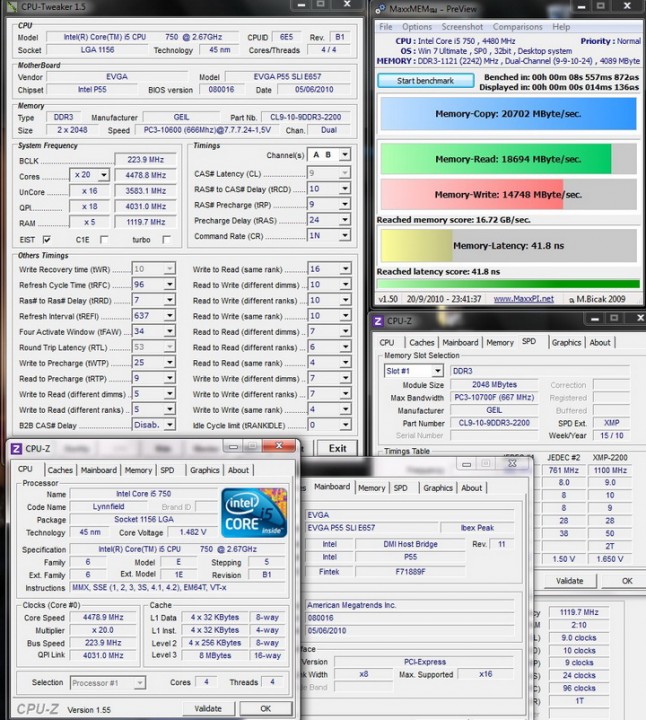Screen dimensions: 646x720
Task: Click the Core Speed 4478.9 MHz value
Action: tap(103, 617)
